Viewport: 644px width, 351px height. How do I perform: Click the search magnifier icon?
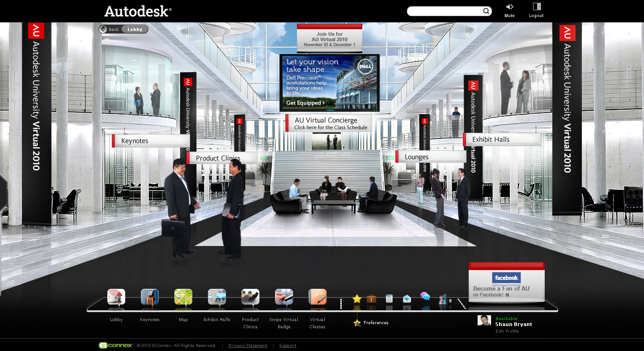(x=486, y=11)
